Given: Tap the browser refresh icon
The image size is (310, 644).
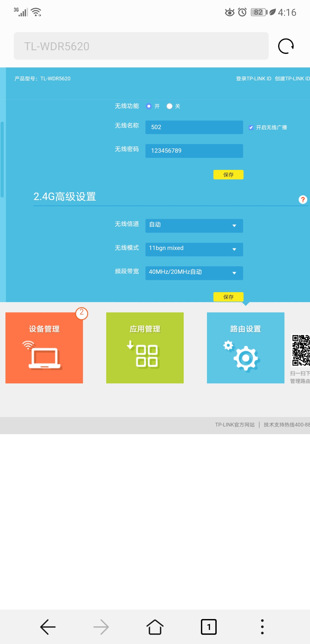Looking at the screenshot, I should click(286, 46).
